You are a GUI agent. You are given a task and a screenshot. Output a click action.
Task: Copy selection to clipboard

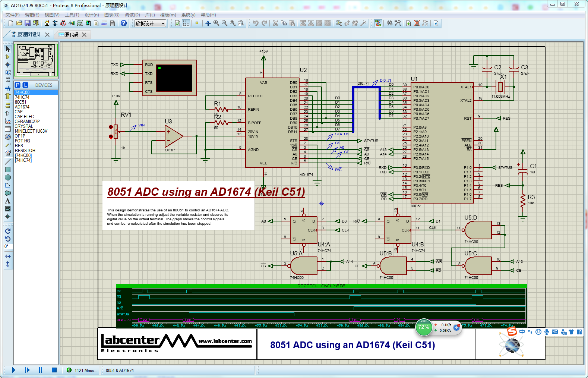tap(284, 23)
